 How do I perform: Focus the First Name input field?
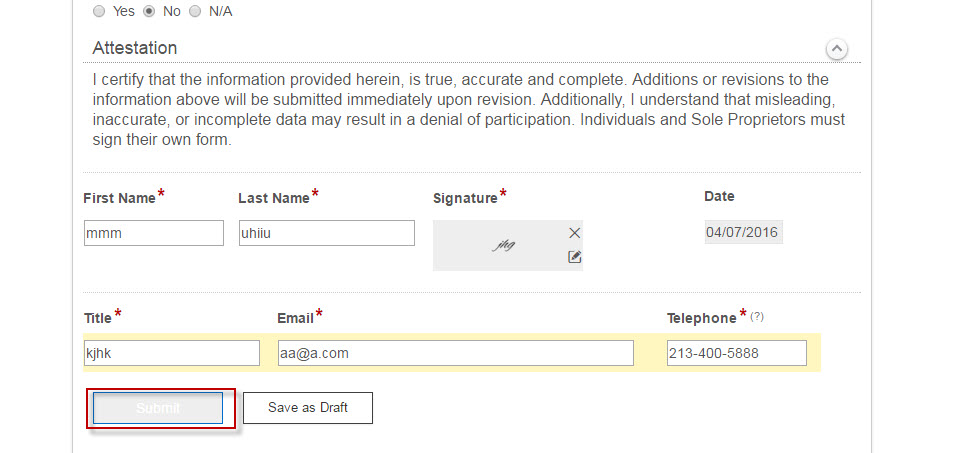(154, 233)
